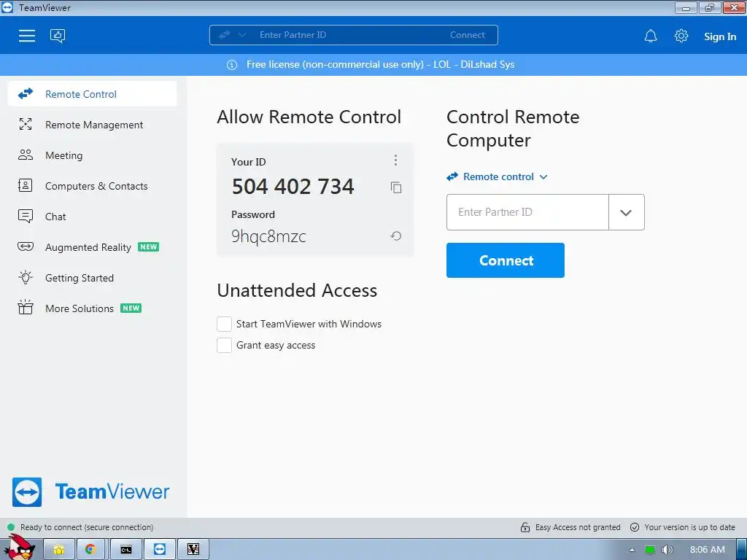
Task: Open Chrome from the taskbar
Action: pyautogui.click(x=90, y=550)
